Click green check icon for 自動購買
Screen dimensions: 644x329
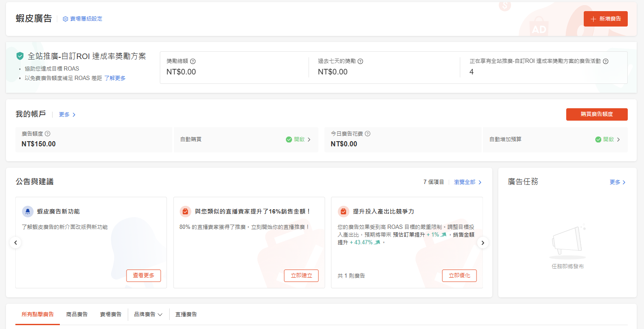click(289, 139)
